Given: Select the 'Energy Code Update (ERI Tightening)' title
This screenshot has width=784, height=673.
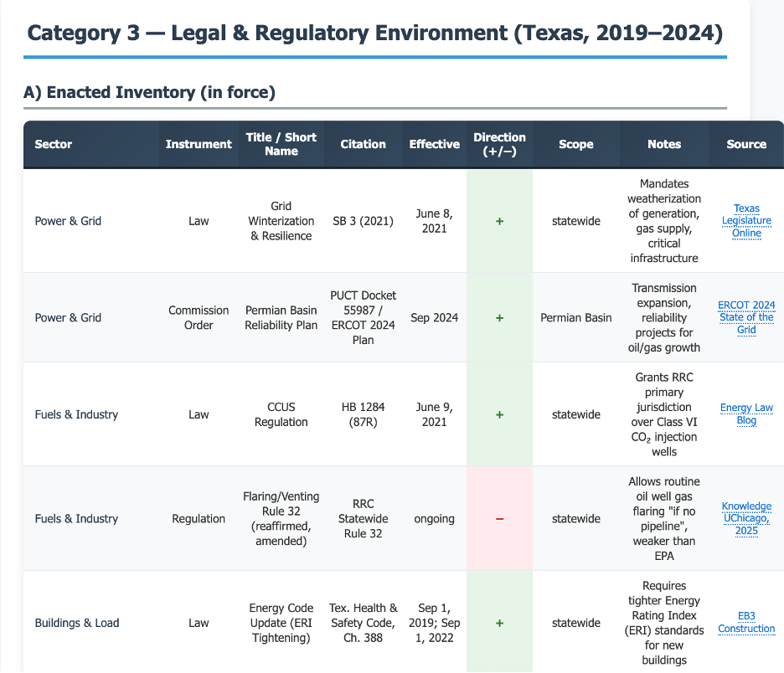Looking at the screenshot, I should click(x=281, y=623).
